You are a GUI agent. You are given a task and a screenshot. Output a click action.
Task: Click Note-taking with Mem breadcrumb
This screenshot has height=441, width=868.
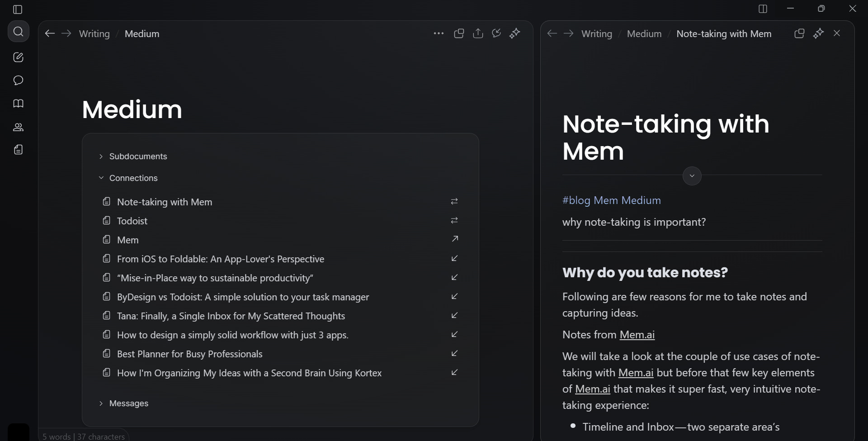tap(724, 34)
